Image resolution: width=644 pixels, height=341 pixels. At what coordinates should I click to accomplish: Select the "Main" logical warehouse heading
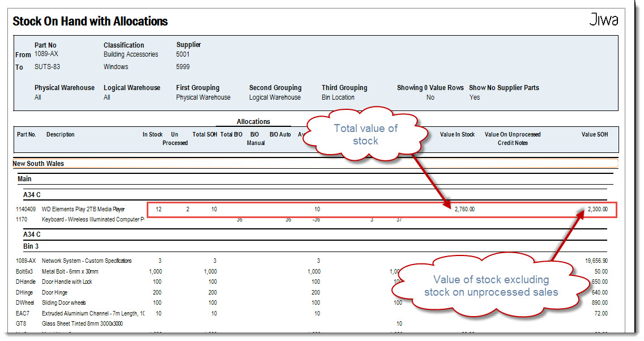(x=24, y=179)
